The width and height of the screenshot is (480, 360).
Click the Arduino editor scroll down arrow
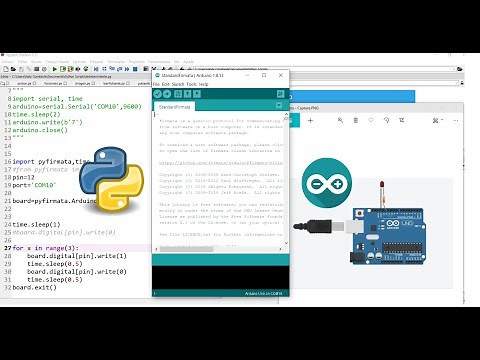tap(286, 243)
